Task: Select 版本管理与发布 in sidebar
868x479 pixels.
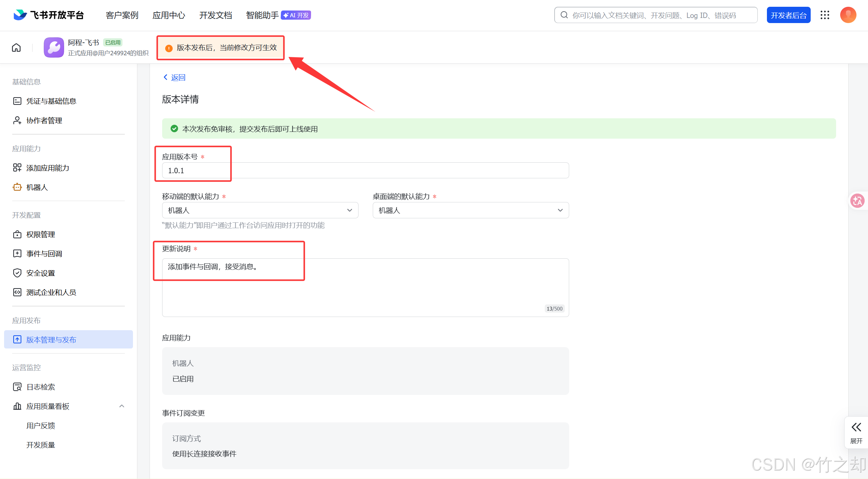Action: click(x=51, y=340)
